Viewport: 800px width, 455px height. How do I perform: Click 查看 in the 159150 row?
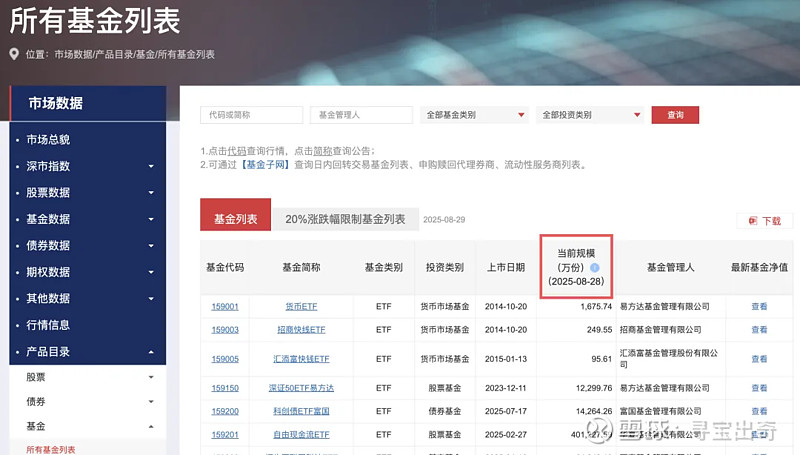pyautogui.click(x=759, y=388)
